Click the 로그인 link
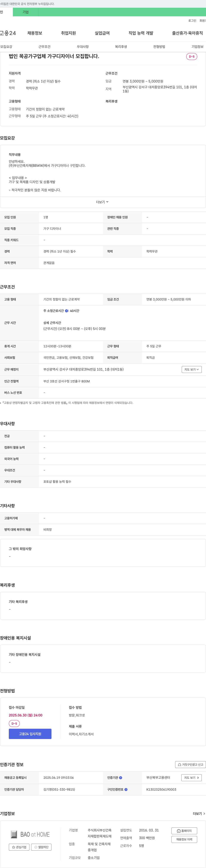Screen dimensions: 206x868 pos(192,21)
